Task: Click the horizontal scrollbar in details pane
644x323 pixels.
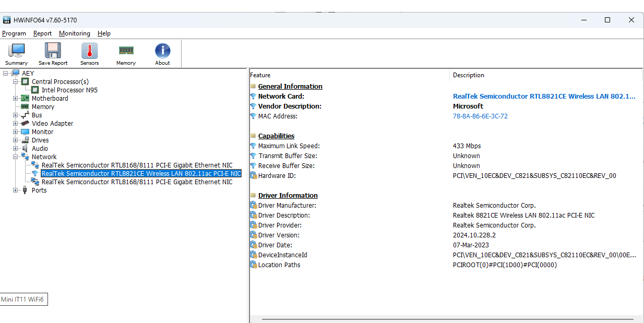Action: pyautogui.click(x=448, y=319)
